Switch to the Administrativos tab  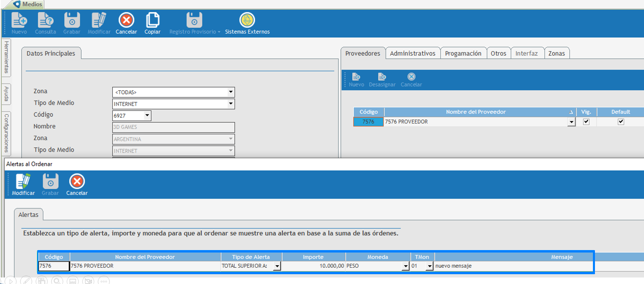[x=412, y=54]
